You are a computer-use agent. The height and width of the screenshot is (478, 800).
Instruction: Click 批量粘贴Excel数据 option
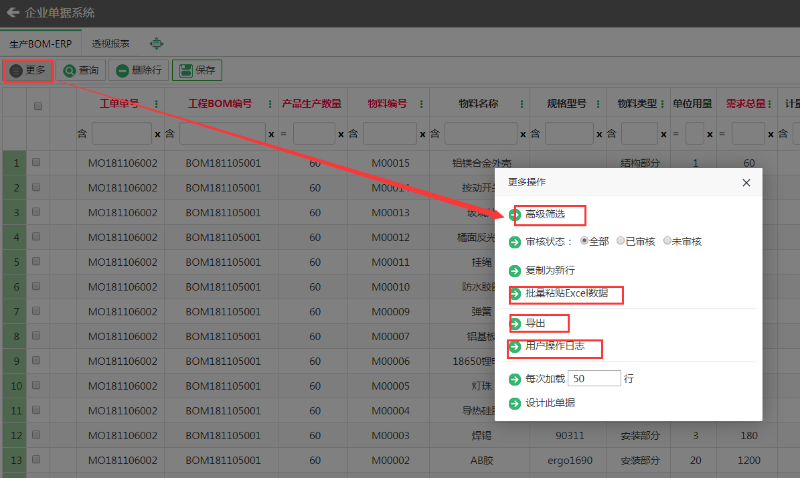coord(567,293)
